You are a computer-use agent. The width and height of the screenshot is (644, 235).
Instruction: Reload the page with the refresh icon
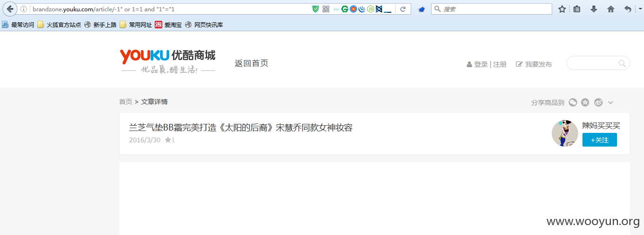403,9
